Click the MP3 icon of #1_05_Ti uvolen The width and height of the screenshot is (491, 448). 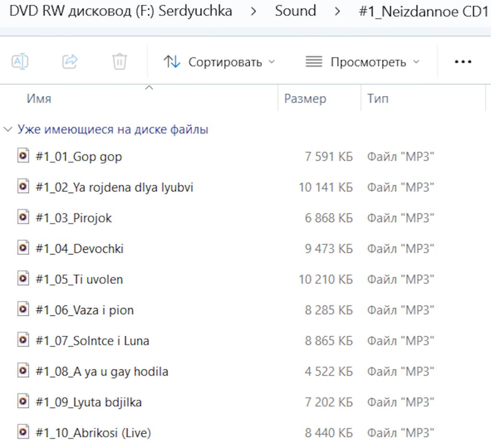coord(23,278)
